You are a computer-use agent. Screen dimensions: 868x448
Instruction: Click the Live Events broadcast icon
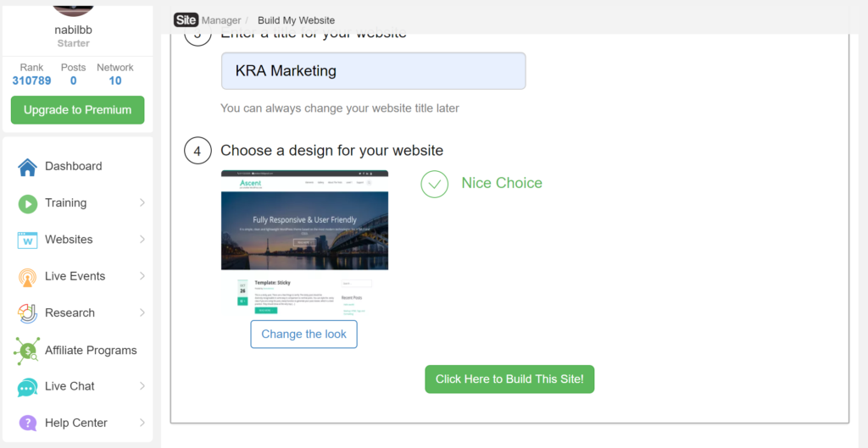point(27,277)
